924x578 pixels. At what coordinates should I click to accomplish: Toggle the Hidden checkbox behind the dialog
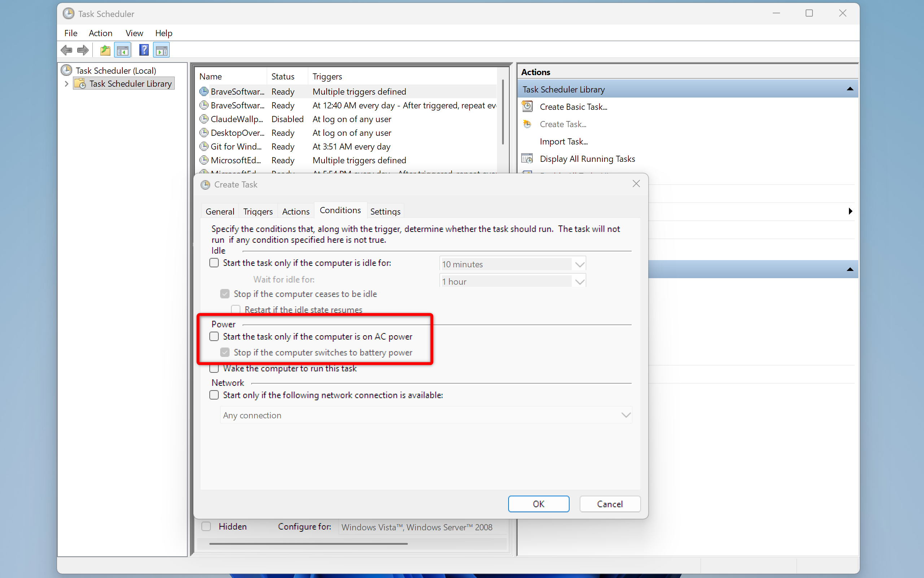coord(206,526)
